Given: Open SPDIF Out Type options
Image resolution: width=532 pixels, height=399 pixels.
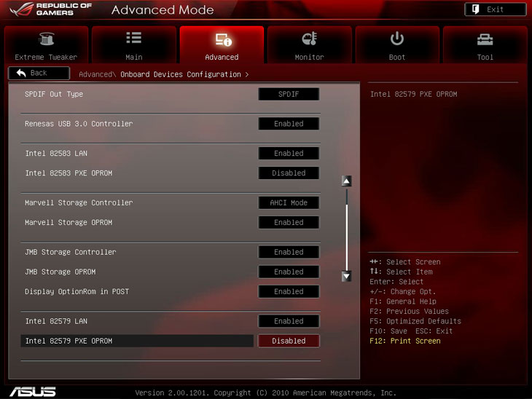Looking at the screenshot, I should point(289,94).
